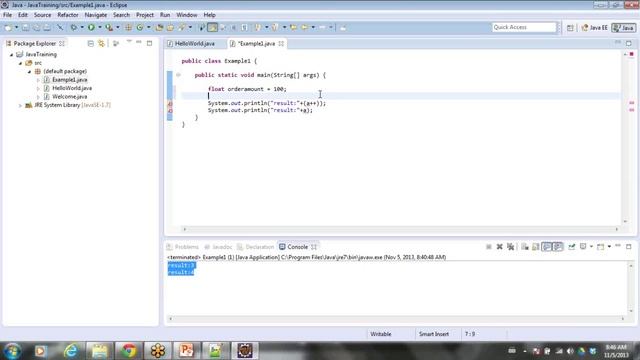Click the Back navigation arrow icon
The image size is (640, 360).
coord(304,28)
